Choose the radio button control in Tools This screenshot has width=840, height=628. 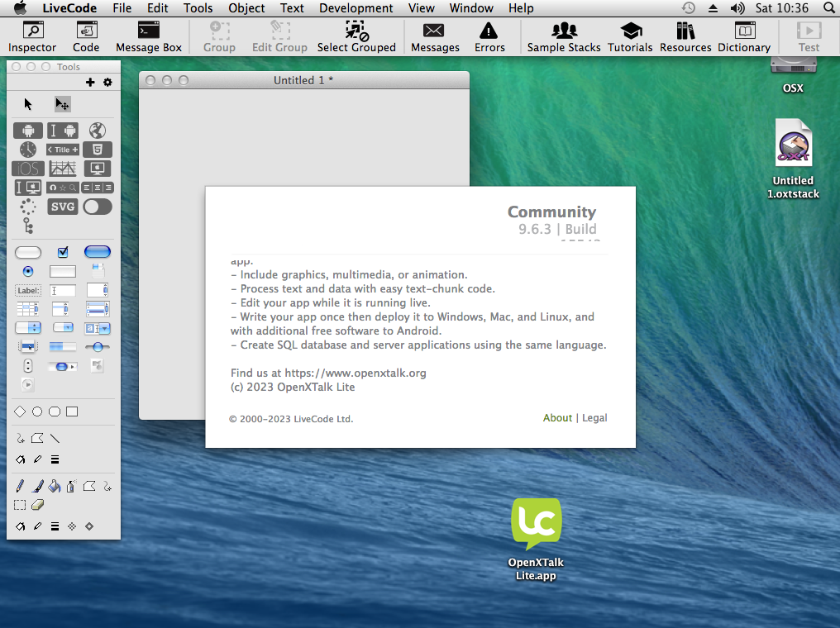click(x=28, y=271)
